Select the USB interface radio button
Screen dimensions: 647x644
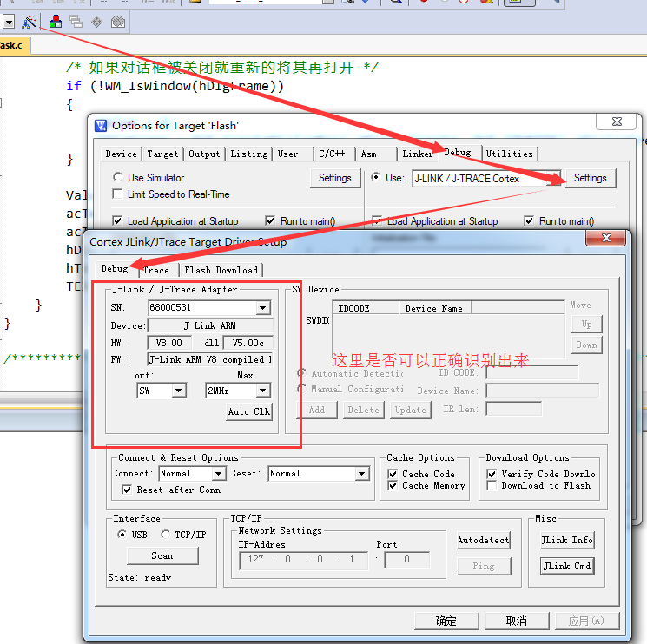pyautogui.click(x=122, y=535)
